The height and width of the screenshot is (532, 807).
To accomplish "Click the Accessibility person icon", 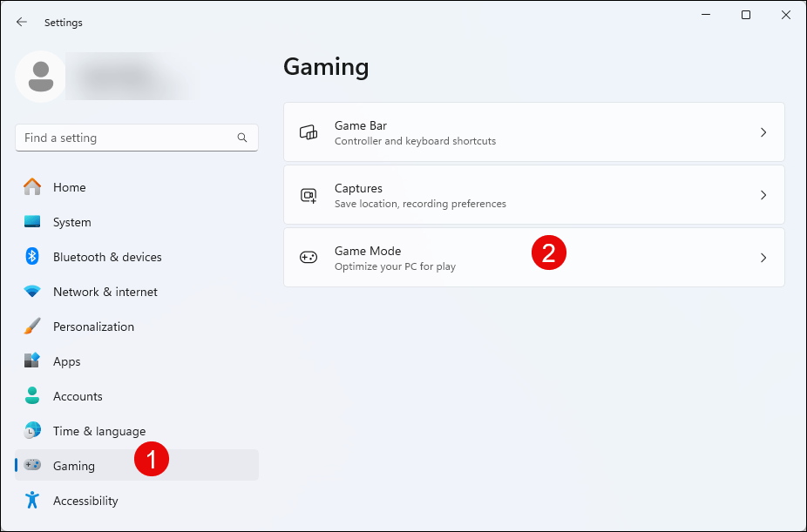I will (32, 501).
